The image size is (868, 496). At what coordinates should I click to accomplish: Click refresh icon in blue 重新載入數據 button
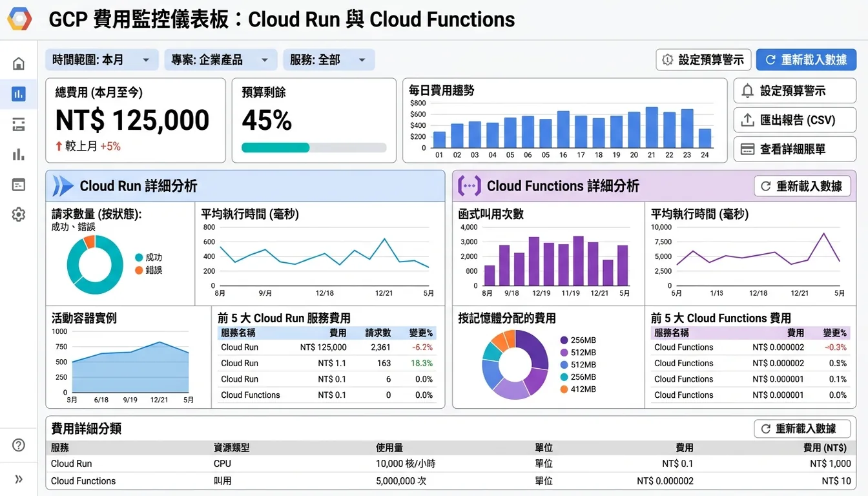coord(770,60)
